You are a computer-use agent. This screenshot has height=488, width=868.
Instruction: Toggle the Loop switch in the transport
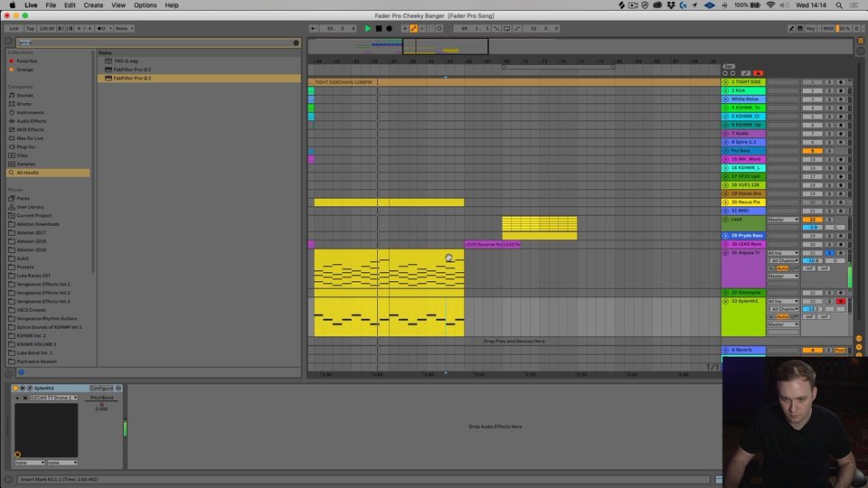coord(506,28)
